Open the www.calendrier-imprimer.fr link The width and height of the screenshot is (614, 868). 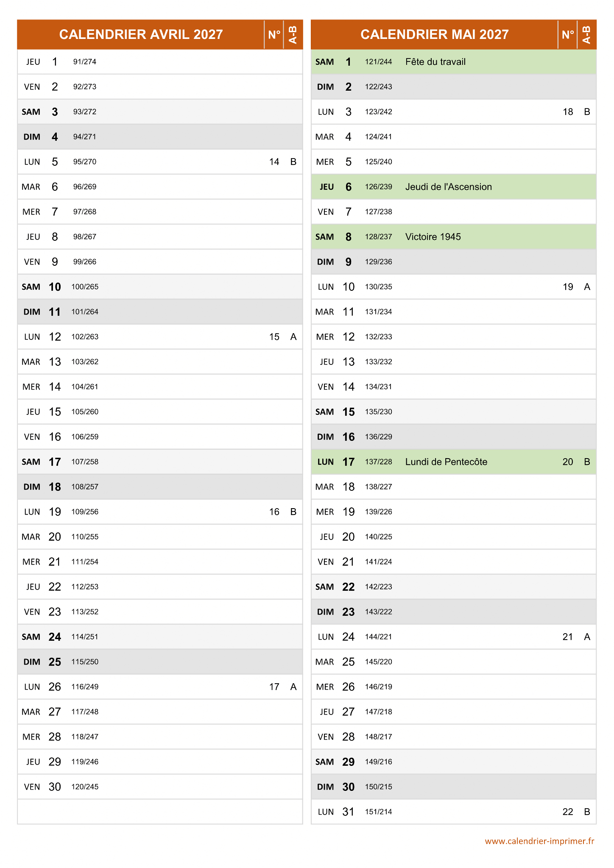point(539,841)
